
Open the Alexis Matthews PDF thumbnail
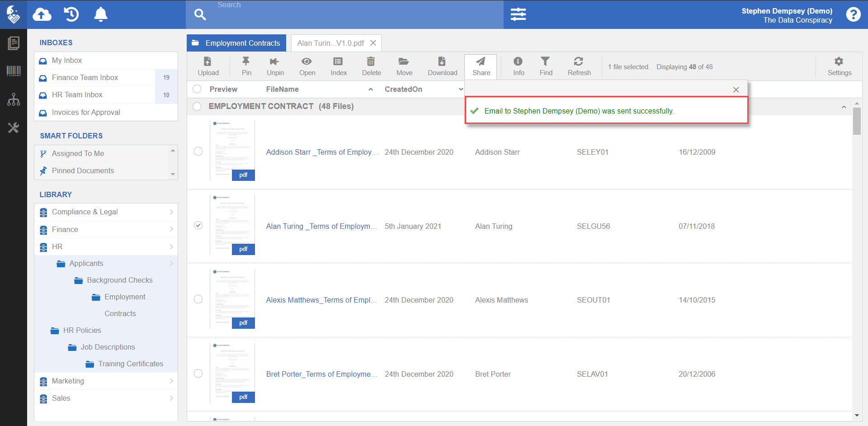tap(232, 299)
